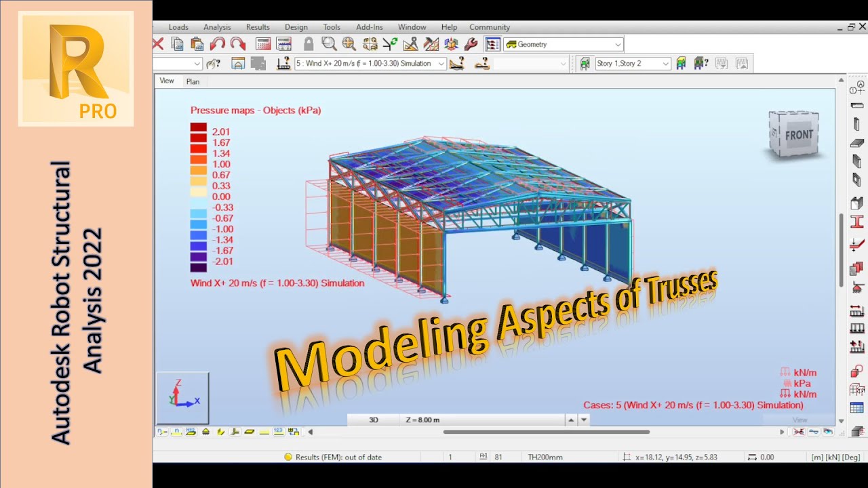868x488 pixels.
Task: Open the Design menu
Action: point(296,27)
